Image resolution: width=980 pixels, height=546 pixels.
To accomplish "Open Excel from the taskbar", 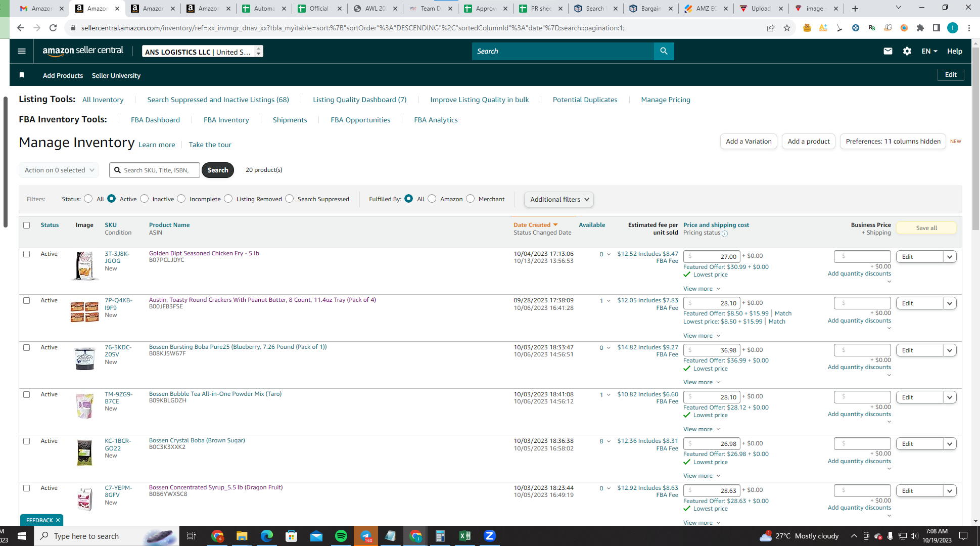I will click(x=465, y=536).
